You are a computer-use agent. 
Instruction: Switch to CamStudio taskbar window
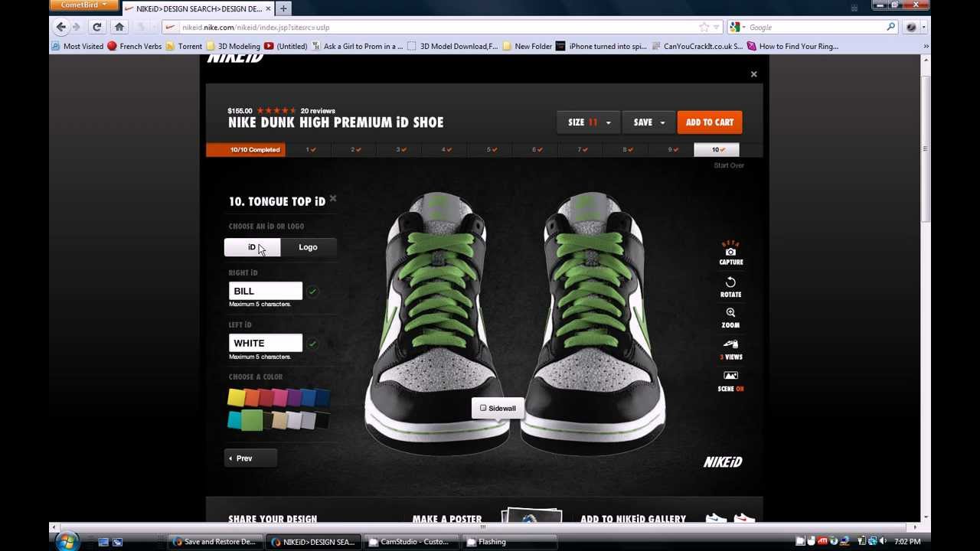(410, 542)
